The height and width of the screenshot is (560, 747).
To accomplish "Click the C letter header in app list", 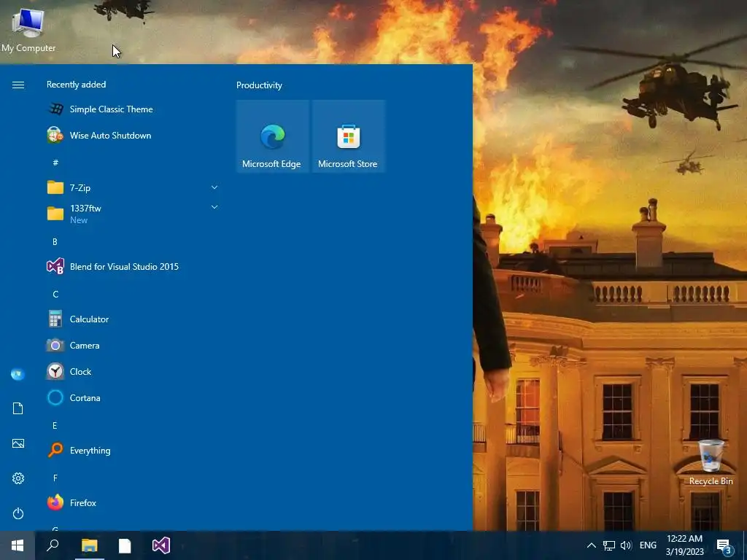I will tap(55, 295).
